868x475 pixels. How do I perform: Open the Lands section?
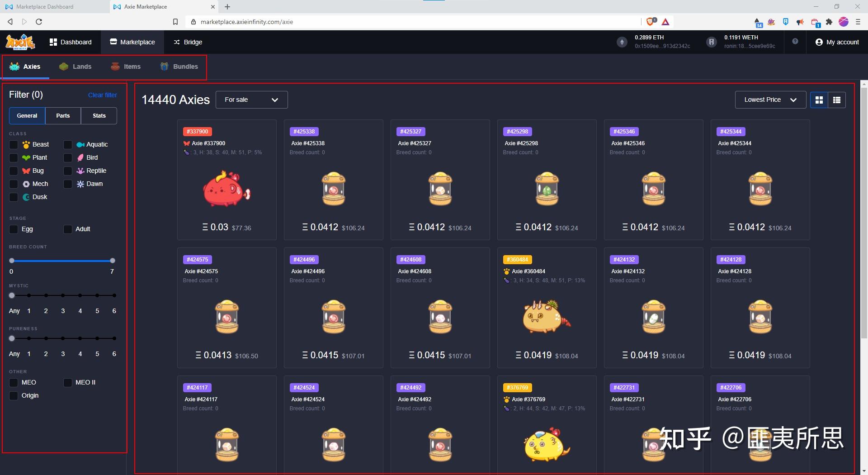tap(75, 66)
